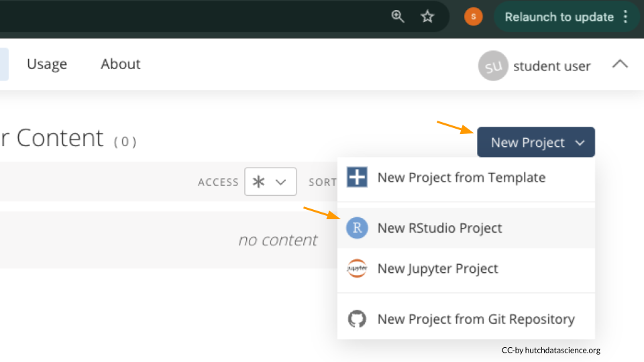The image size is (644, 362).
Task: Click the GitHub octocat icon
Action: [x=357, y=319]
